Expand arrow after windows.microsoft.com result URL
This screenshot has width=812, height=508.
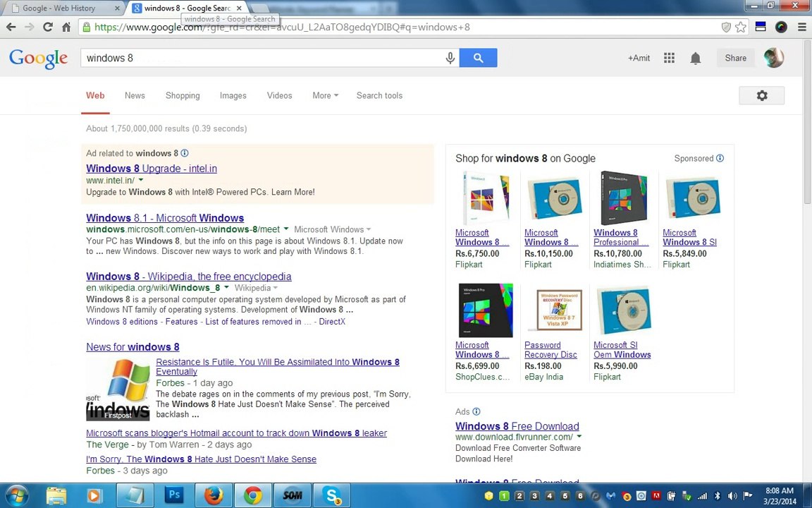pos(286,229)
